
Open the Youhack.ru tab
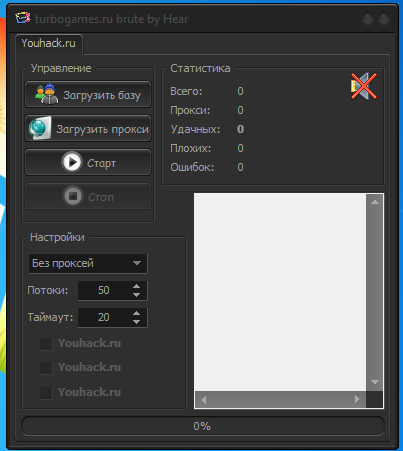pos(49,43)
